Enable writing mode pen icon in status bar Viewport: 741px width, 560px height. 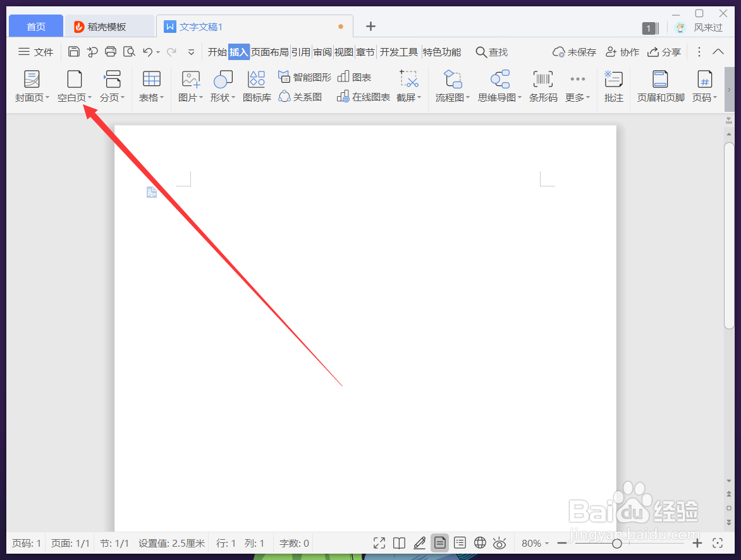click(x=419, y=543)
